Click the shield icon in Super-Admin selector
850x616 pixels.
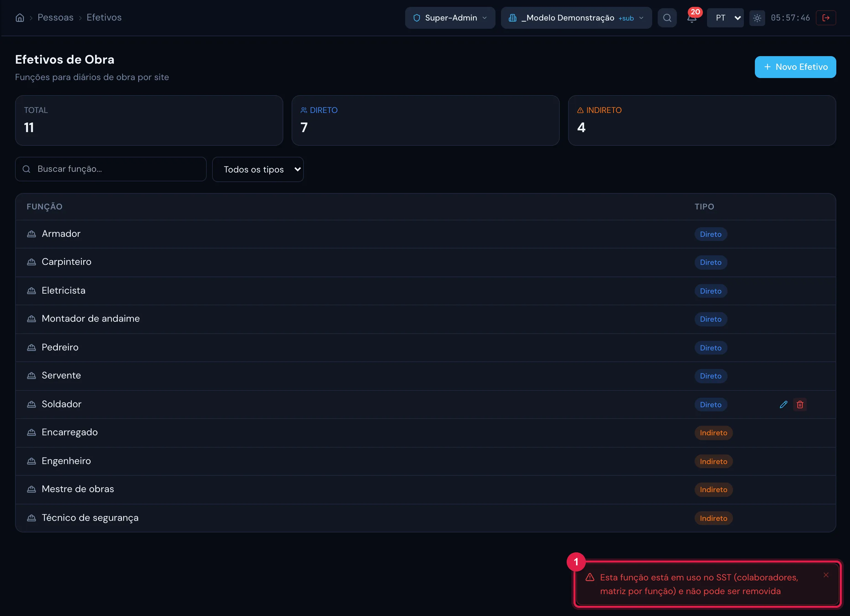click(x=416, y=17)
